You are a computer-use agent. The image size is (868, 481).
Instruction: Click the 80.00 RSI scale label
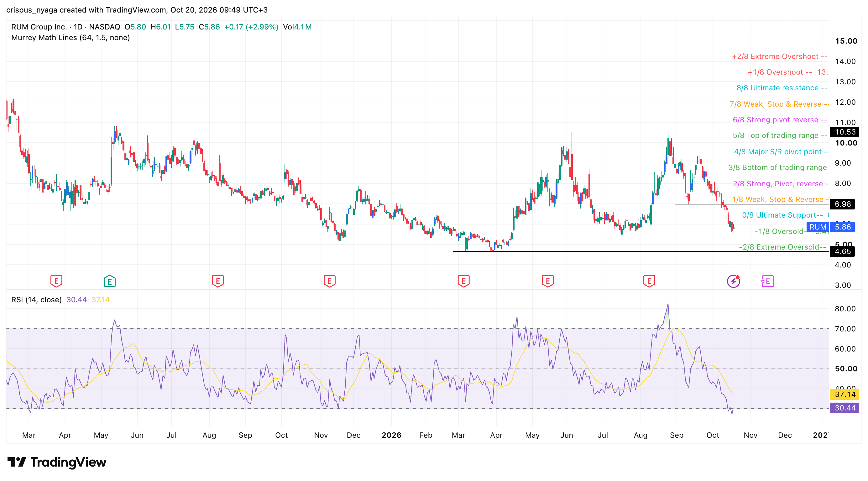point(845,309)
